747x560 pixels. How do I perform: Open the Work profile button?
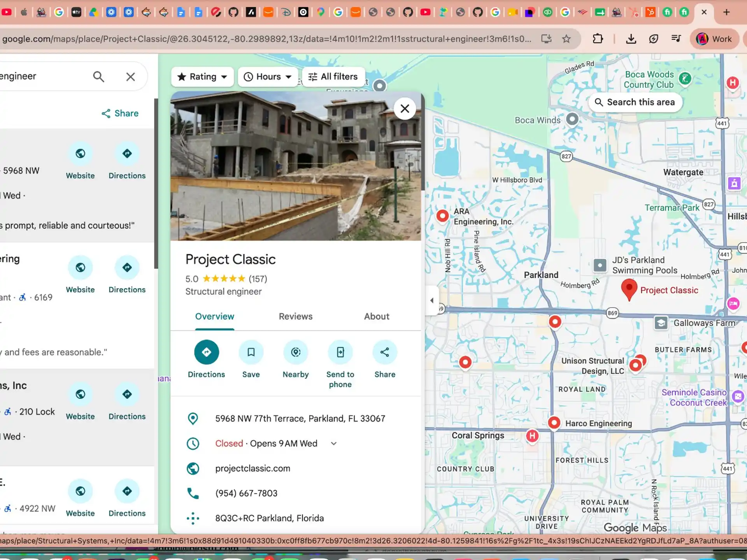(x=715, y=39)
